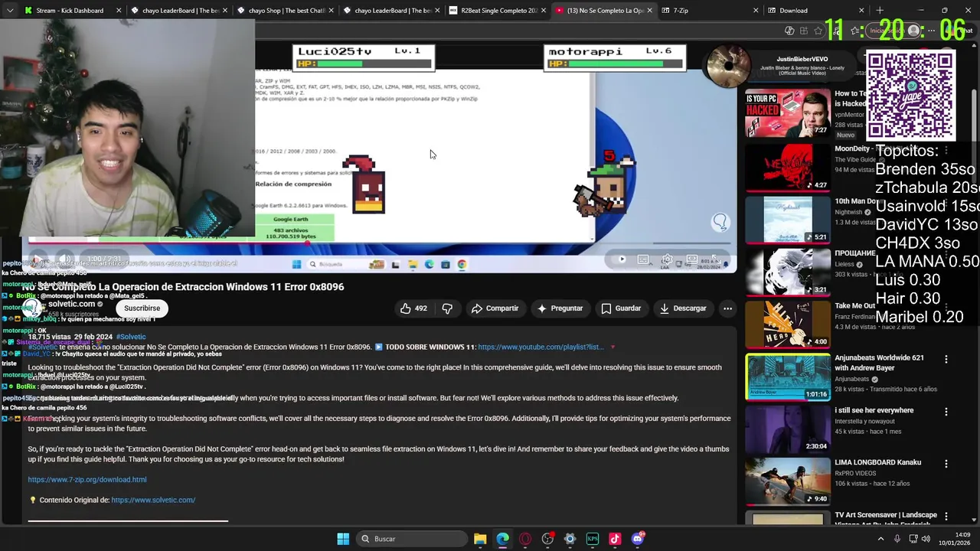Open the How to Tell If Your PC Is Hacked video

coord(788,113)
